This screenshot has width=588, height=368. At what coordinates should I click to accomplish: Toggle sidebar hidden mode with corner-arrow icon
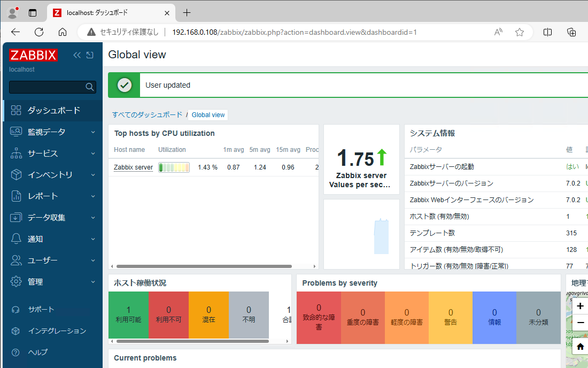click(89, 55)
